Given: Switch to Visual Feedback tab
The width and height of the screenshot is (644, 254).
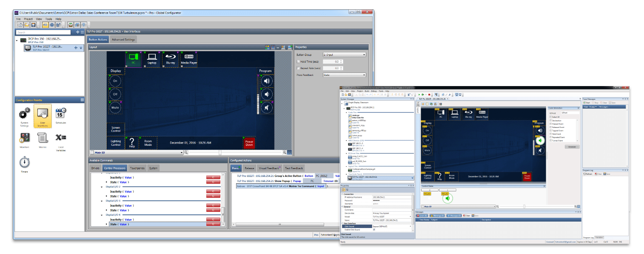Looking at the screenshot, I should [269, 168].
